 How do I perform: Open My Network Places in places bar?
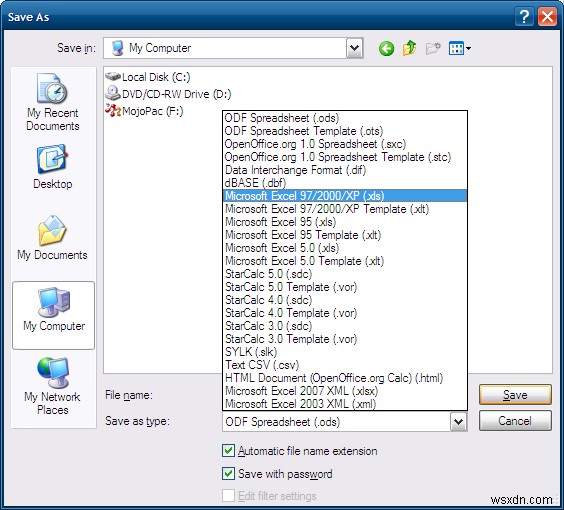(x=53, y=386)
